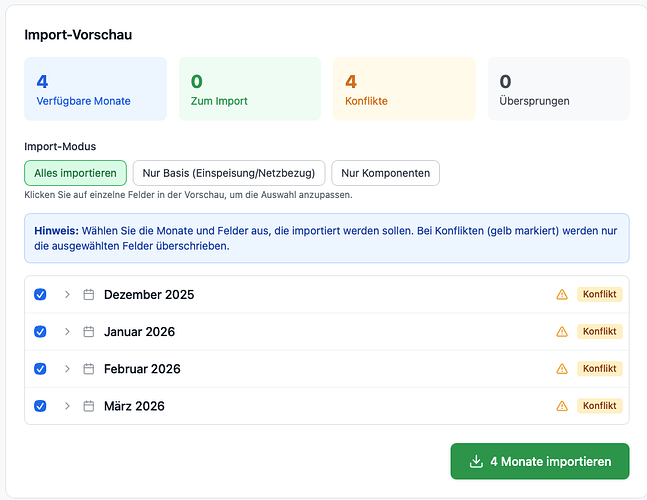This screenshot has height=500, width=647.
Task: Click the Februar 2026 month label
Action: point(142,369)
